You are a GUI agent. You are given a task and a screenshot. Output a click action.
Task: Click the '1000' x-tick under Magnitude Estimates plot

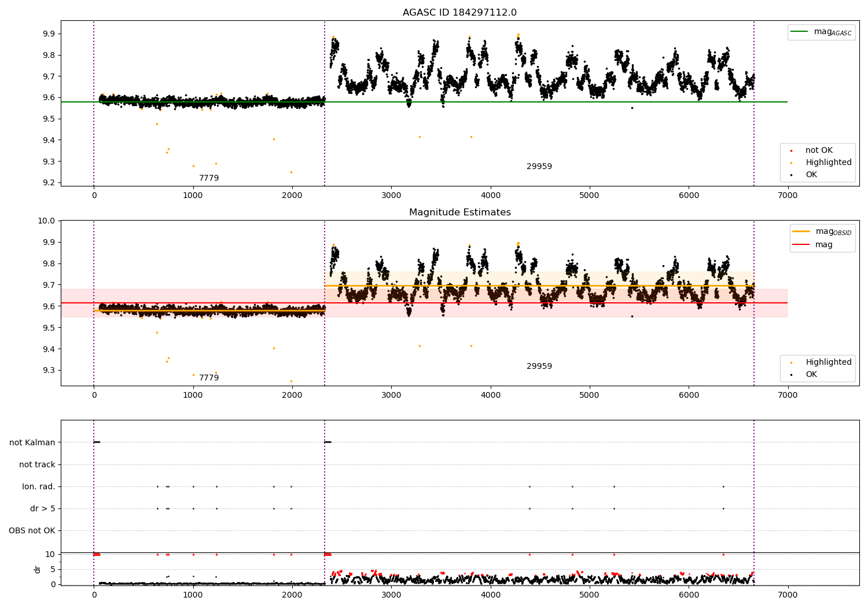193,395
